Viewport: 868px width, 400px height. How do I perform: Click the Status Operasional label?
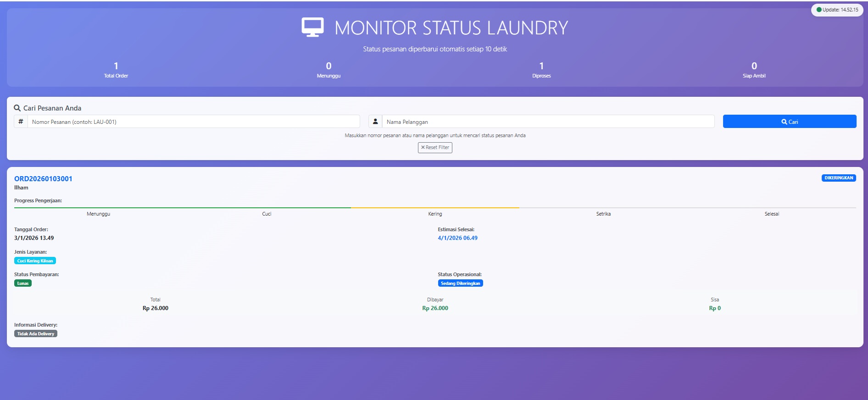click(x=460, y=274)
